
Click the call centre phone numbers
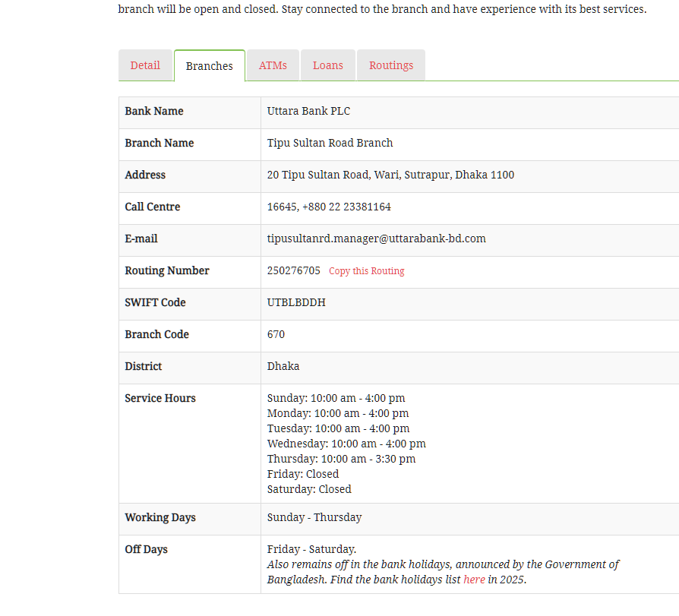(x=329, y=207)
